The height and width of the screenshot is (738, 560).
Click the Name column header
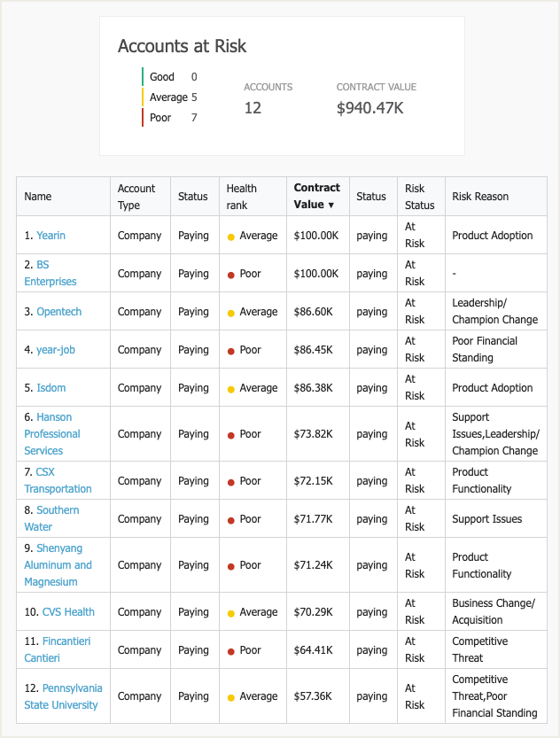pos(38,197)
